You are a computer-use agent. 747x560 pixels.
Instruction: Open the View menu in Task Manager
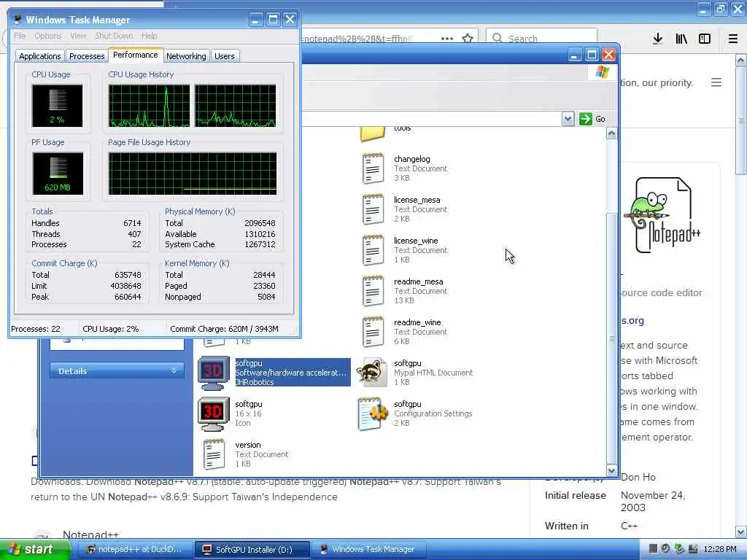(78, 36)
